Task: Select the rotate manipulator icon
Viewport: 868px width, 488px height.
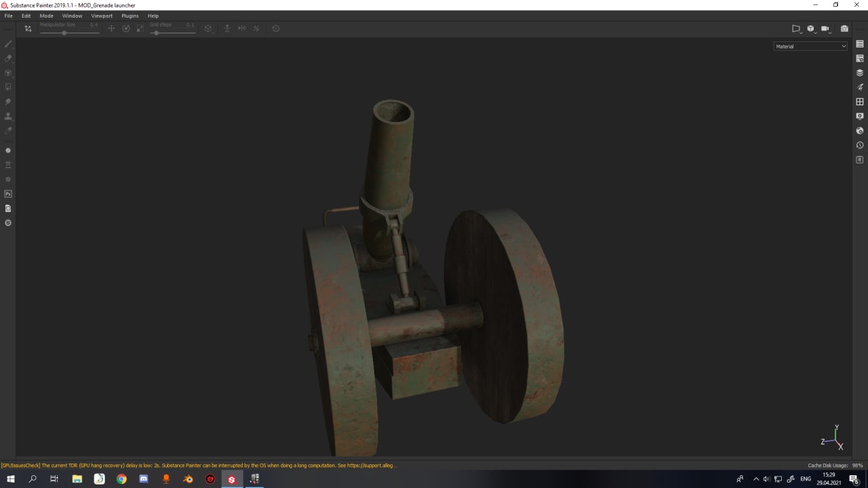Action: (x=126, y=28)
